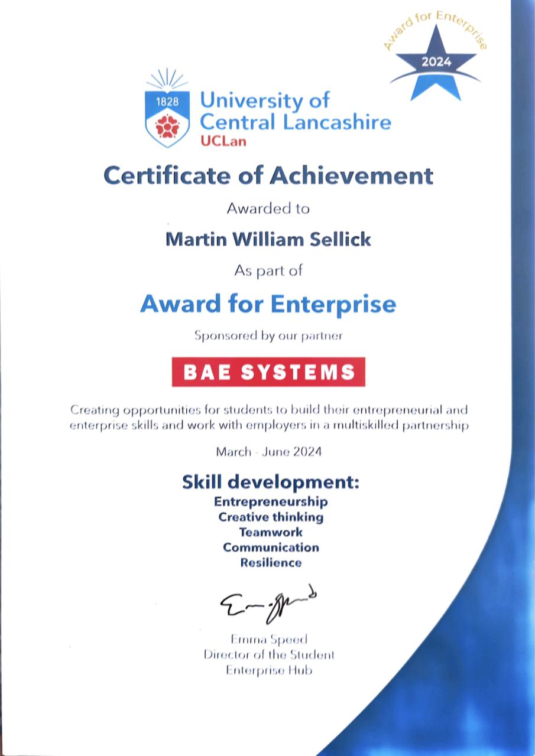This screenshot has height=756, width=535.
Task: Click the blue "Award for Enterprise" title
Action: pyautogui.click(x=268, y=304)
